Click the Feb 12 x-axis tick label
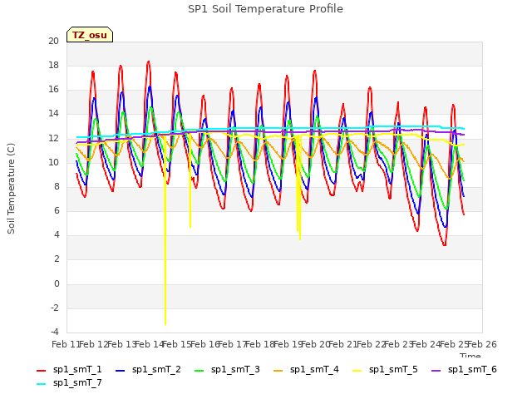Viewport: 532px width, 399px height. click(94, 344)
